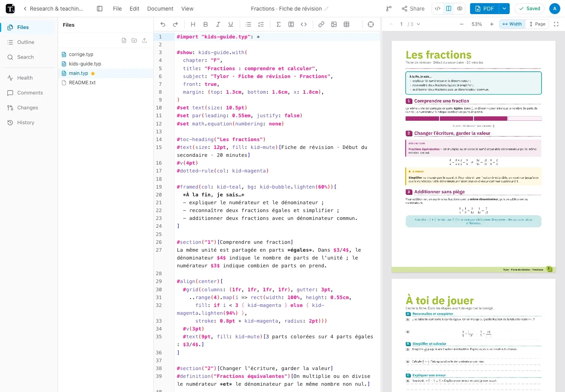Insert a bullet list
This screenshot has height=392, width=565.
(248, 24)
